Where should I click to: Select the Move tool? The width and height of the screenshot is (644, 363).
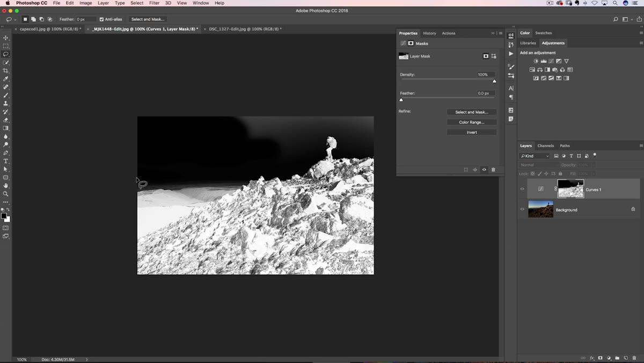pyautogui.click(x=6, y=38)
